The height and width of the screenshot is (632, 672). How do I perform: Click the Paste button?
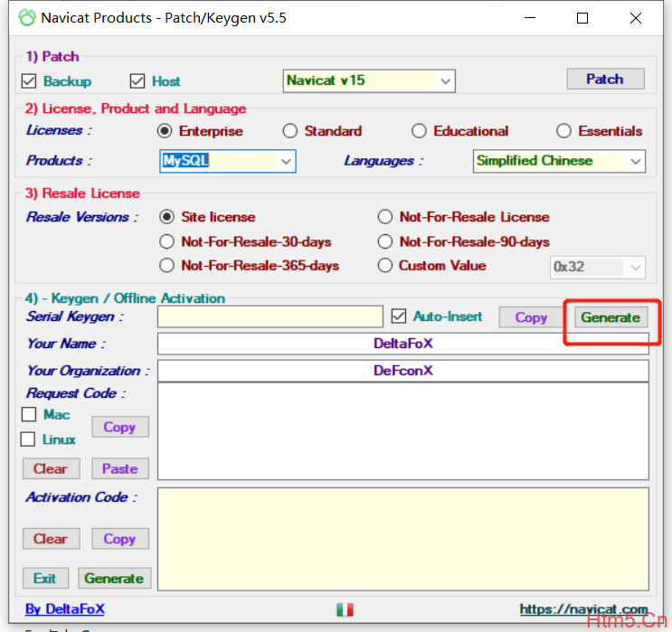tap(120, 468)
